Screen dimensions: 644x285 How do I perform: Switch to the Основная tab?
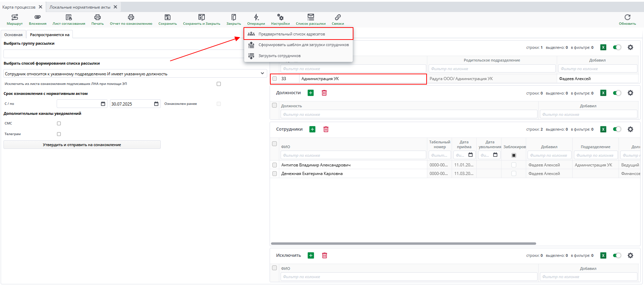coord(13,35)
